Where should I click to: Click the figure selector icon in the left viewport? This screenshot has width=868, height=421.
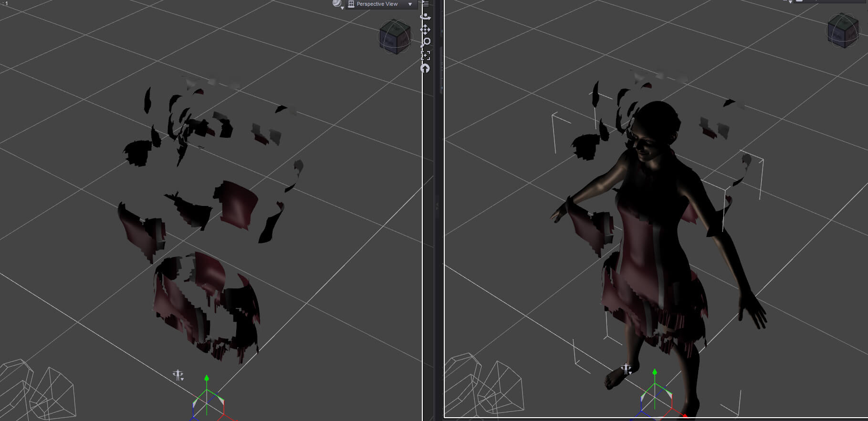pyautogui.click(x=178, y=375)
